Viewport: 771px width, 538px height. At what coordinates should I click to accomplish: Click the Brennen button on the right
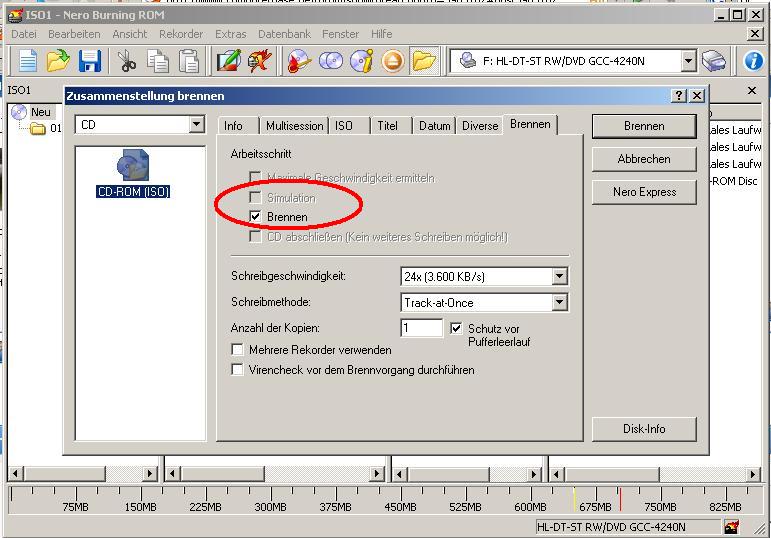(x=644, y=126)
